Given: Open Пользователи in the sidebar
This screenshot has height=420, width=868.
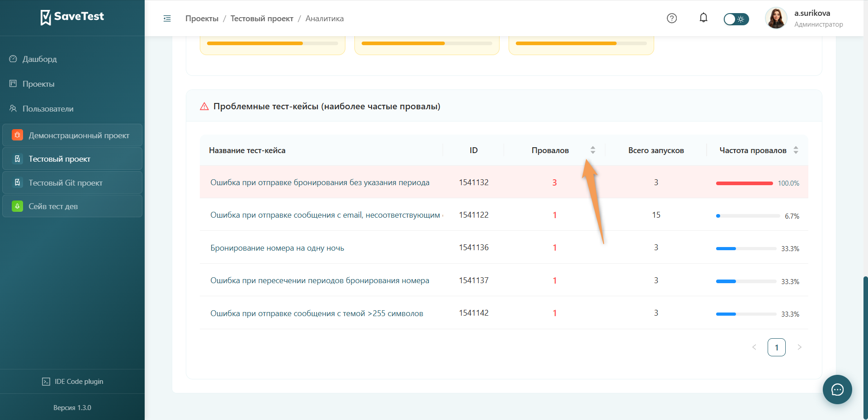Looking at the screenshot, I should coord(48,109).
